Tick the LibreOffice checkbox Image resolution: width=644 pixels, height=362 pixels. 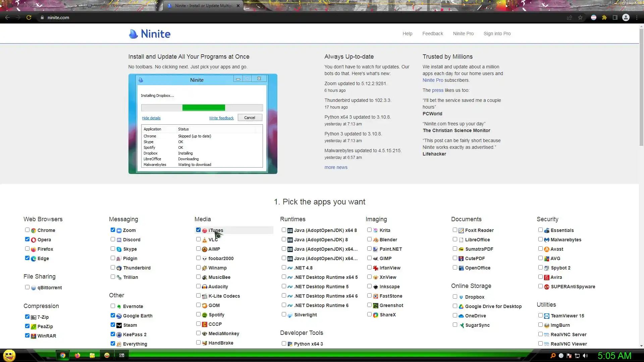coord(455,239)
